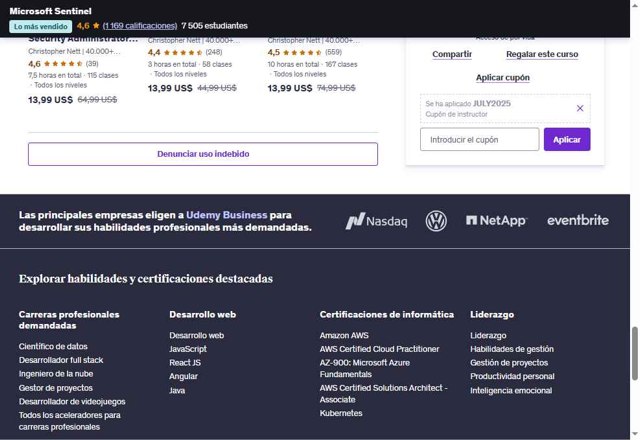The width and height of the screenshot is (640, 440).
Task: Click Denunciar uso indebido button
Action: point(203,154)
